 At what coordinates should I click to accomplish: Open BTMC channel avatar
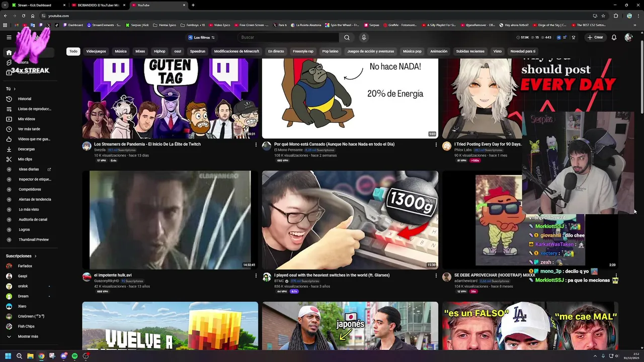tap(267, 277)
